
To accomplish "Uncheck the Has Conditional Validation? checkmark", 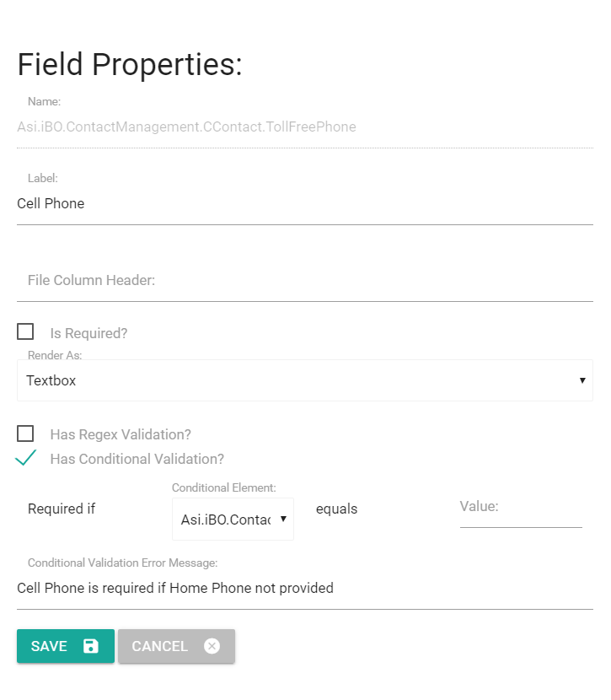I will pyautogui.click(x=26, y=459).
